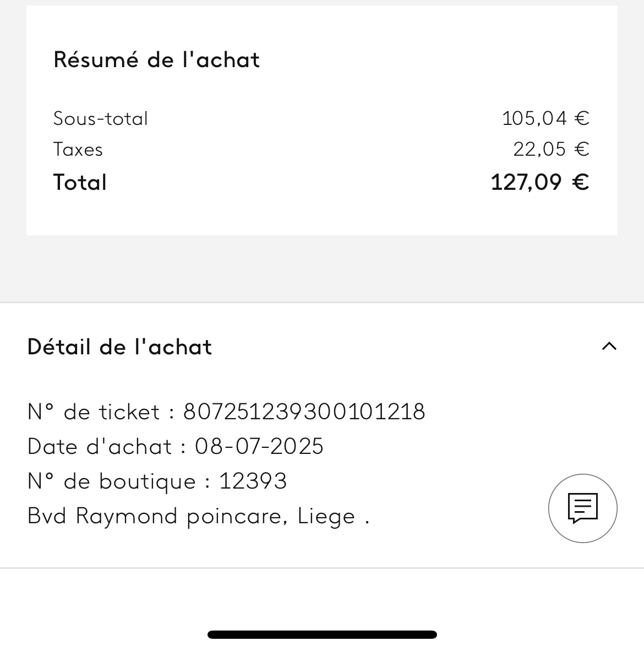Tap the Bvd Raymond poincare address

[157, 516]
